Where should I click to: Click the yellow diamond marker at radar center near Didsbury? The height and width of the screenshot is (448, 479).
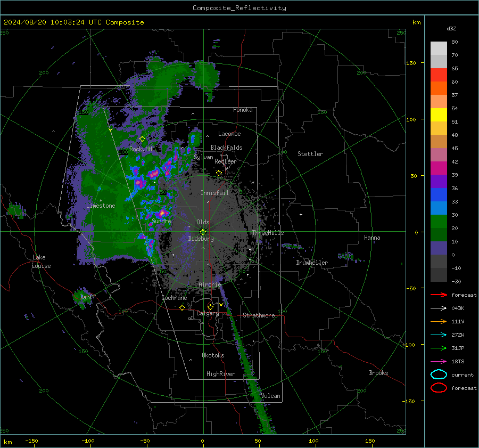203,232
